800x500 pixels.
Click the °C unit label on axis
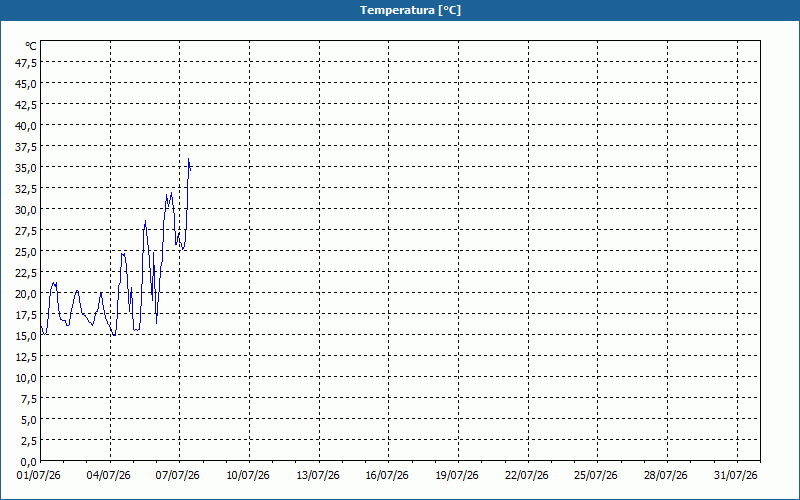(x=31, y=46)
